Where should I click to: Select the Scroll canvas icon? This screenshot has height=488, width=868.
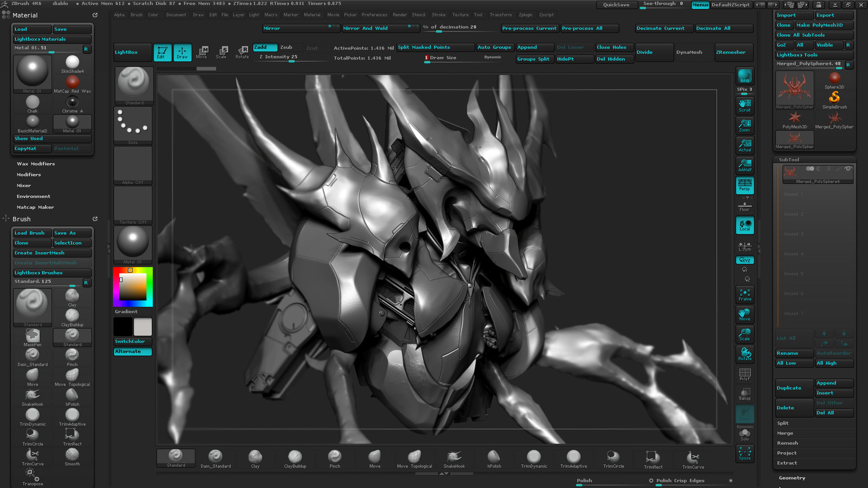(x=745, y=105)
